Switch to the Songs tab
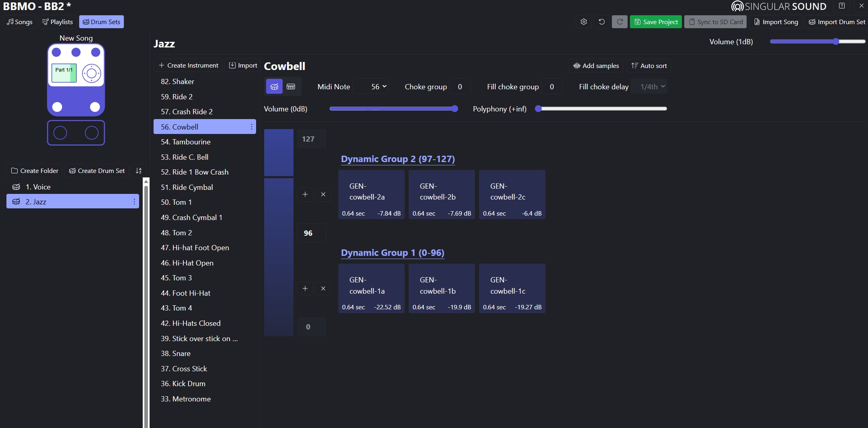The image size is (868, 428). [x=20, y=22]
